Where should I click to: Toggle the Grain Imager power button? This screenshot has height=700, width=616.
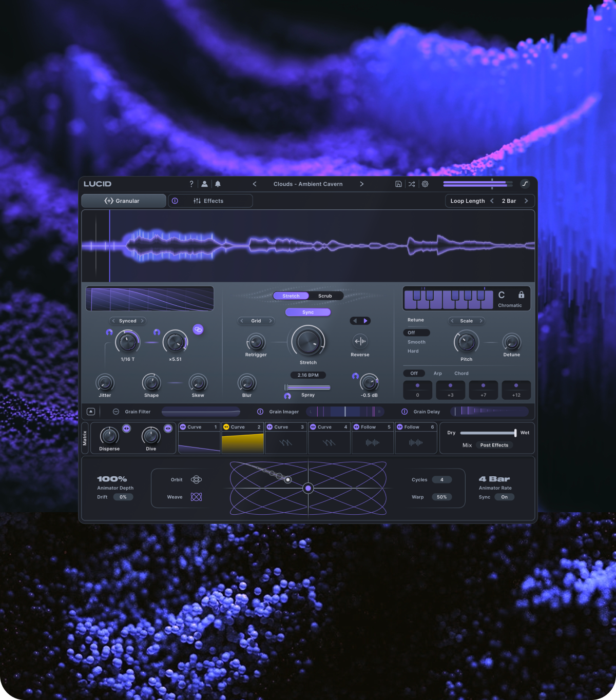click(x=260, y=412)
